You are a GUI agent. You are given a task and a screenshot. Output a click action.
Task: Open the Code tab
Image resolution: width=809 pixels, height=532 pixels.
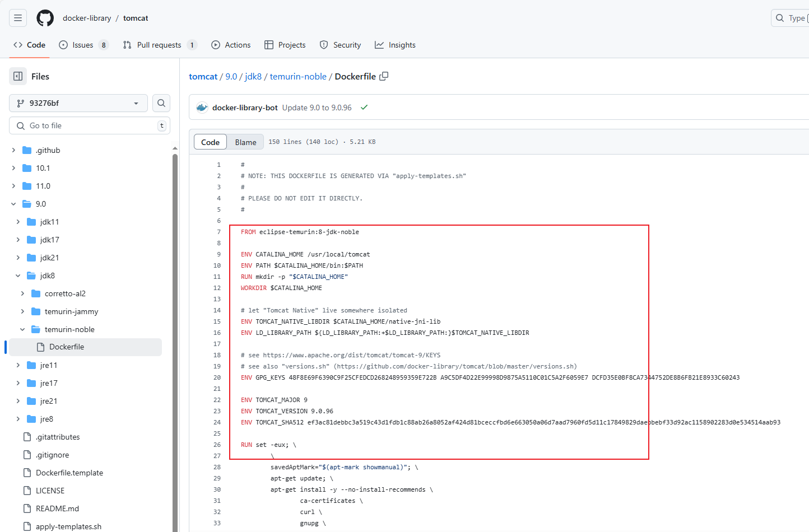pos(29,45)
